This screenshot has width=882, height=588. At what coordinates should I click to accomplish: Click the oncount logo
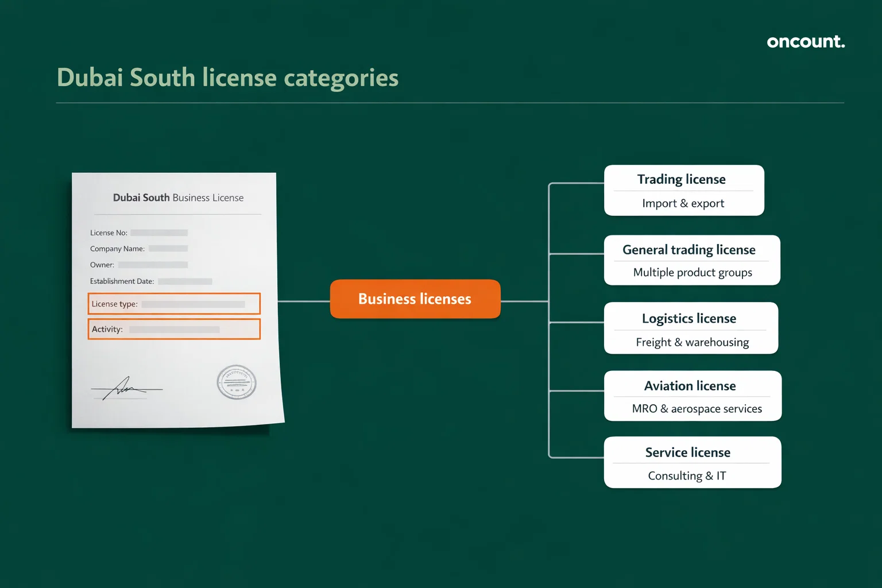[805, 41]
